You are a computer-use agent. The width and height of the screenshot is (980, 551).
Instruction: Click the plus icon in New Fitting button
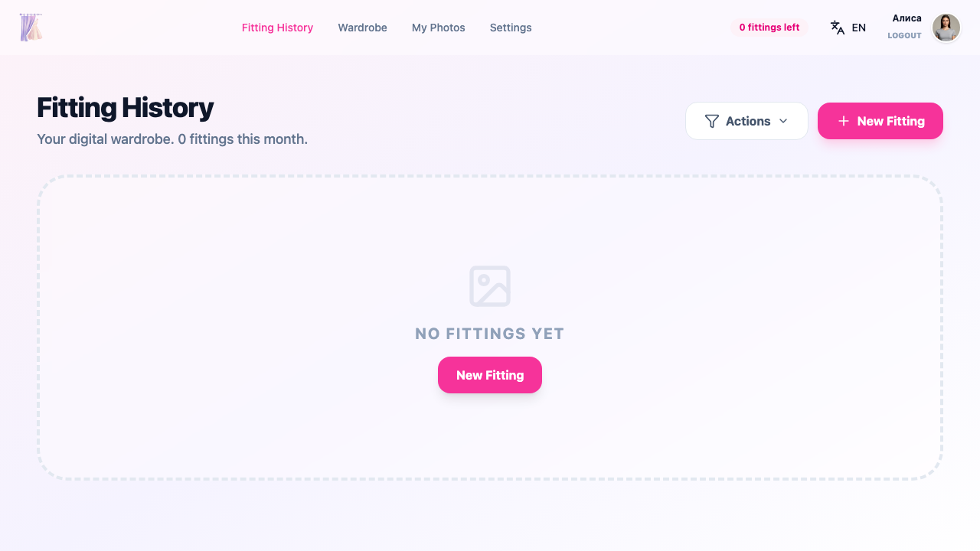click(x=843, y=121)
